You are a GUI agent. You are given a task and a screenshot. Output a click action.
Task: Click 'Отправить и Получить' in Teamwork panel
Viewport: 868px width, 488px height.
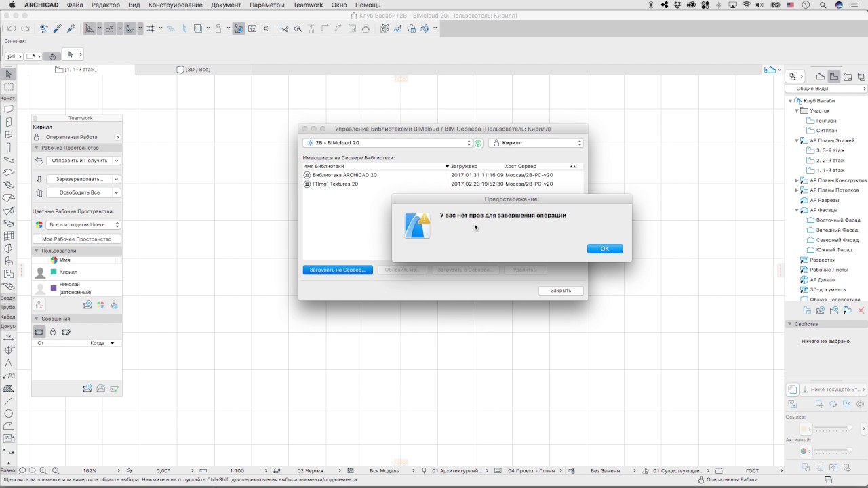[78, 161]
